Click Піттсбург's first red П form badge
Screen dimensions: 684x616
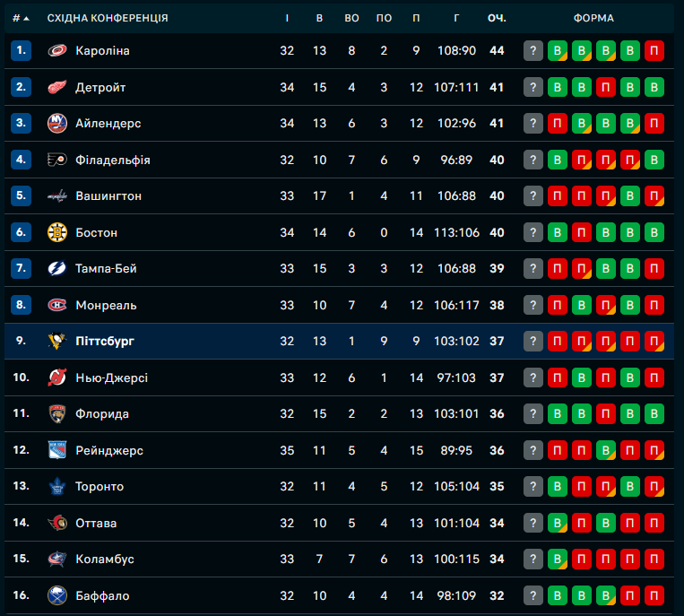[x=558, y=341]
